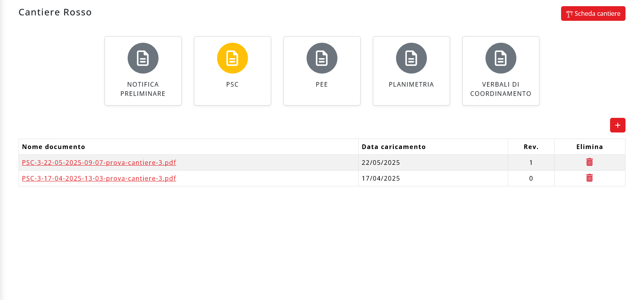Open the PEE document icon
The width and height of the screenshot is (644, 300).
click(x=322, y=58)
